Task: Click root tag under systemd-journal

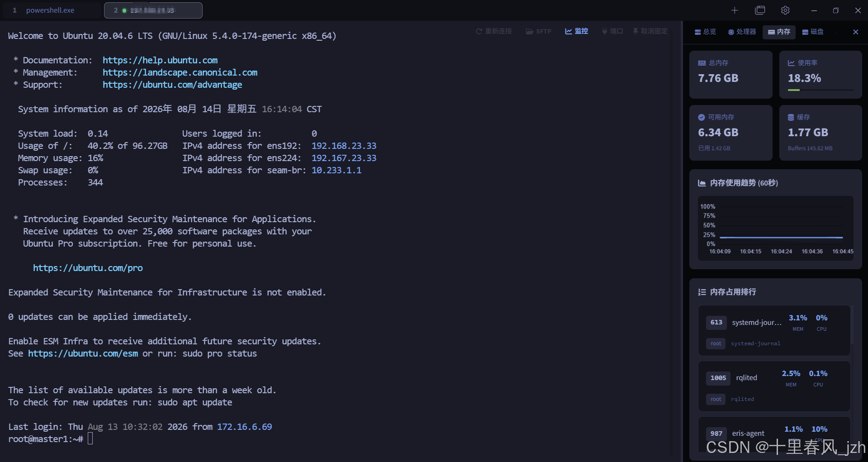Action: pos(716,343)
